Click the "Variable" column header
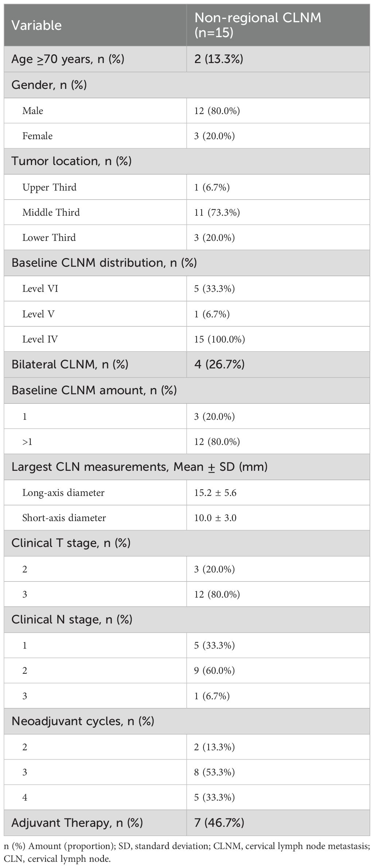Viewport: 374px width, 868px height. pyautogui.click(x=36, y=26)
